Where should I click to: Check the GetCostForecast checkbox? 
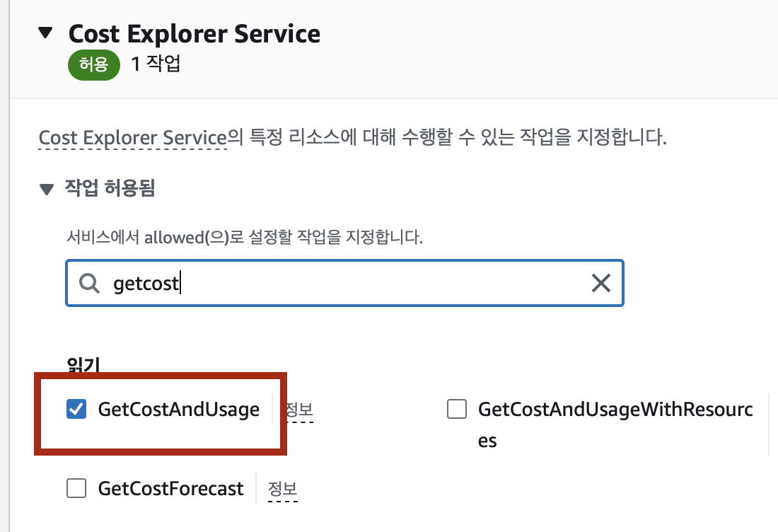click(76, 488)
